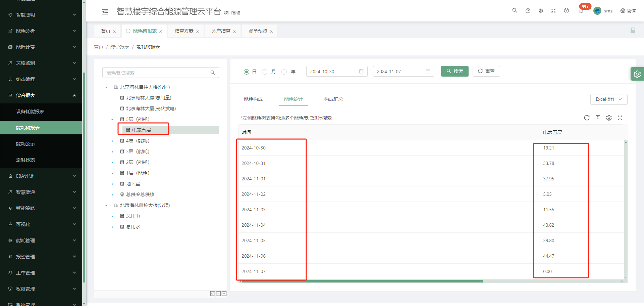Collapse the 5层（能耗）tree node
The height and width of the screenshot is (306, 644).
coord(112,120)
